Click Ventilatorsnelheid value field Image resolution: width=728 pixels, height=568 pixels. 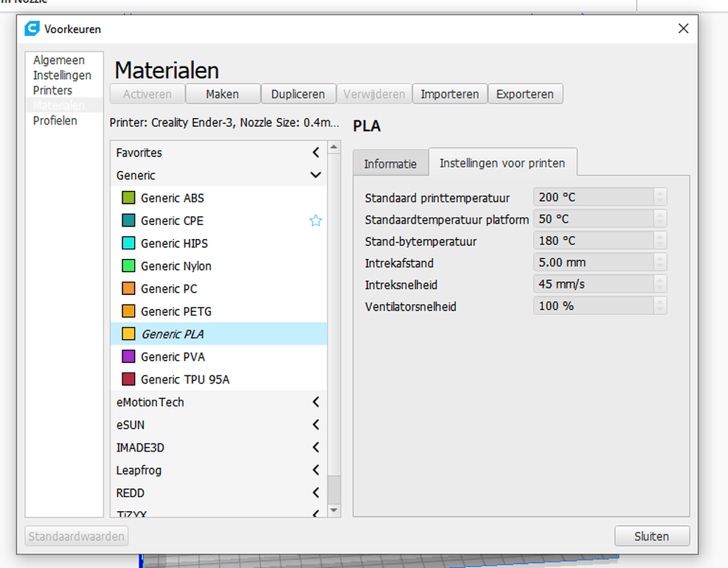click(593, 305)
